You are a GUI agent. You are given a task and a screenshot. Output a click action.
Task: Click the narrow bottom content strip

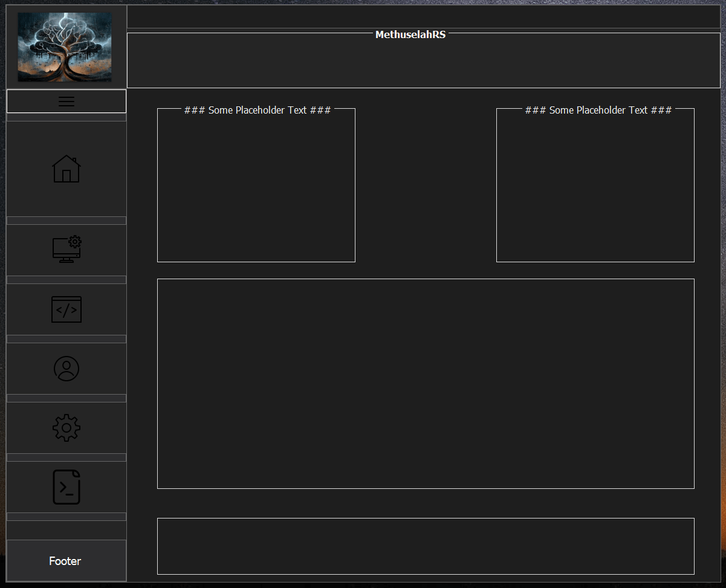tap(426, 546)
